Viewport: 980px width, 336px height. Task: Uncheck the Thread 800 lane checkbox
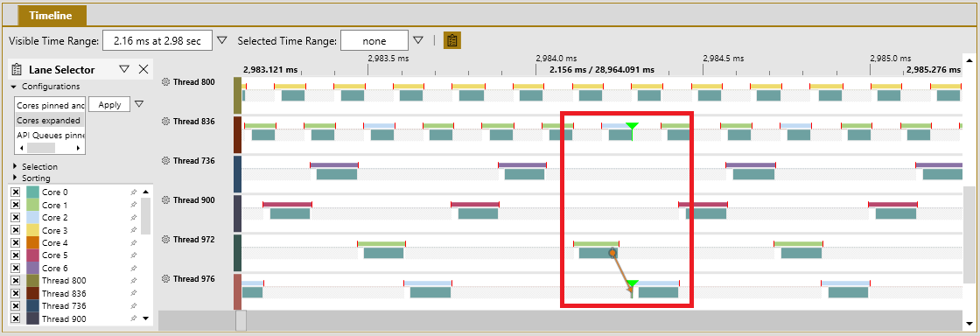17,281
